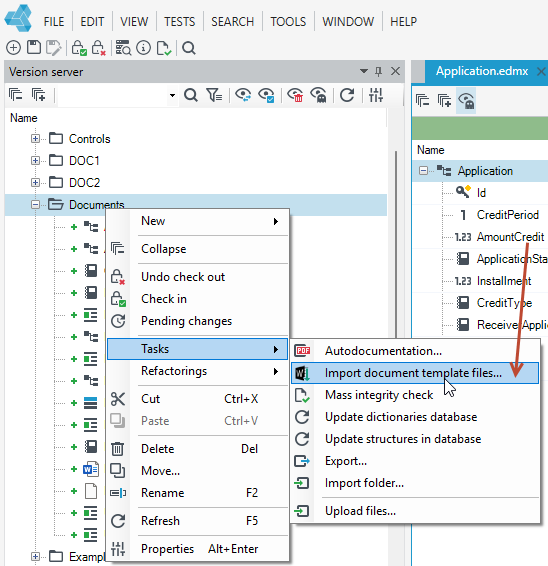Collapse all nodes in Version server panel
The height and width of the screenshot is (566, 548).
pos(16,95)
